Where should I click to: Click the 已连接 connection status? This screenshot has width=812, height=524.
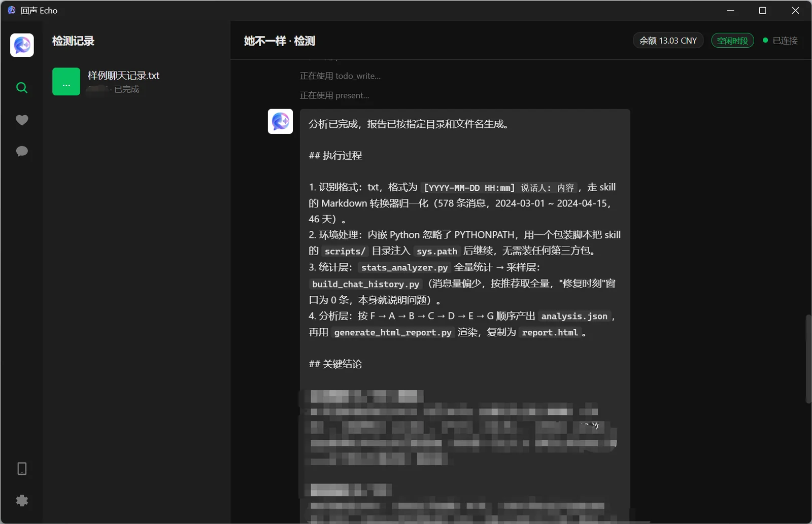pos(781,41)
